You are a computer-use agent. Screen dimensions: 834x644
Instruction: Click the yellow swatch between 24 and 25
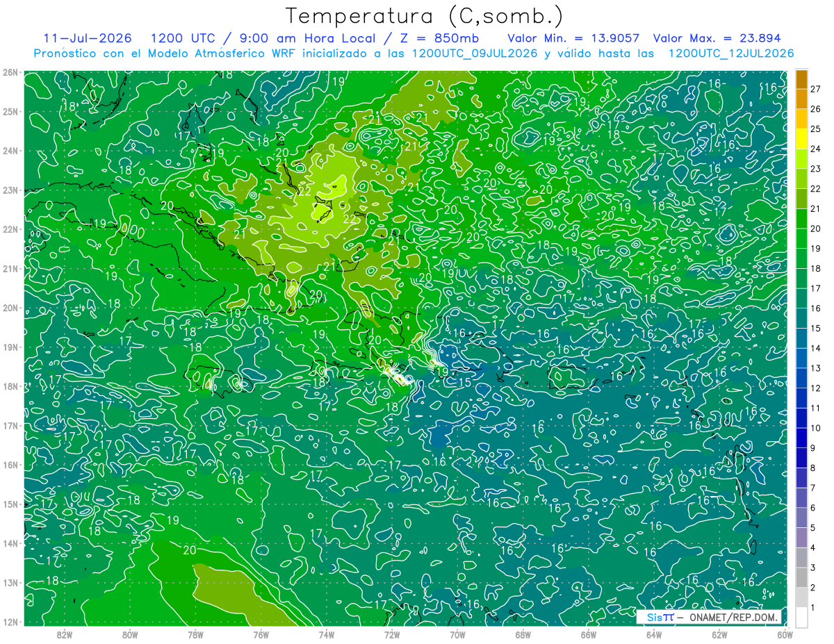801,139
